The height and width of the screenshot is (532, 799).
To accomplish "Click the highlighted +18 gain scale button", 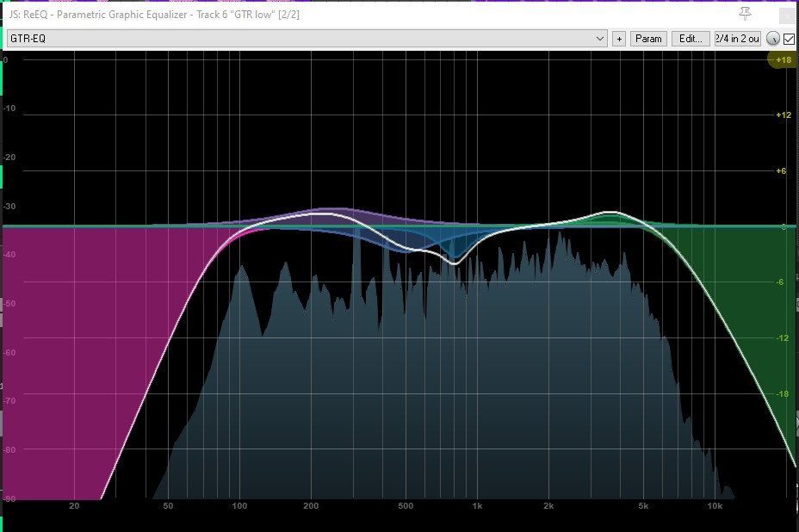I will coord(783,59).
